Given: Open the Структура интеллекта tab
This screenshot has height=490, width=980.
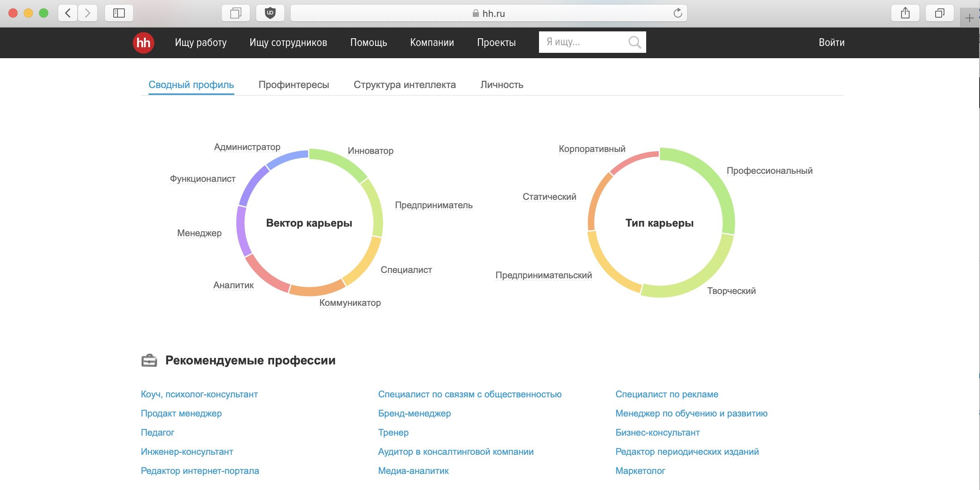Looking at the screenshot, I should [405, 85].
